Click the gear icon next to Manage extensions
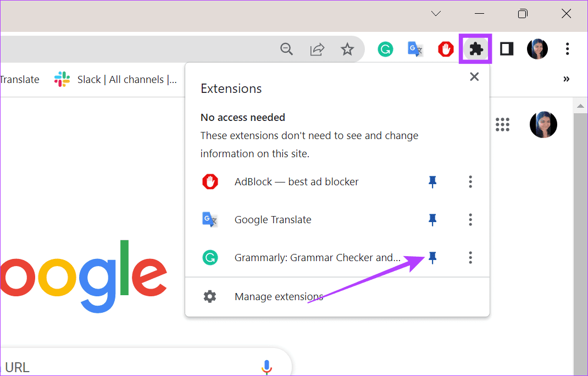 (209, 296)
